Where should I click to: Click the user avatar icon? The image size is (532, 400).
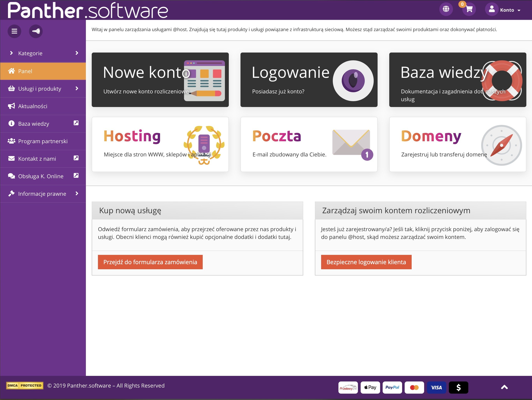[x=492, y=9]
